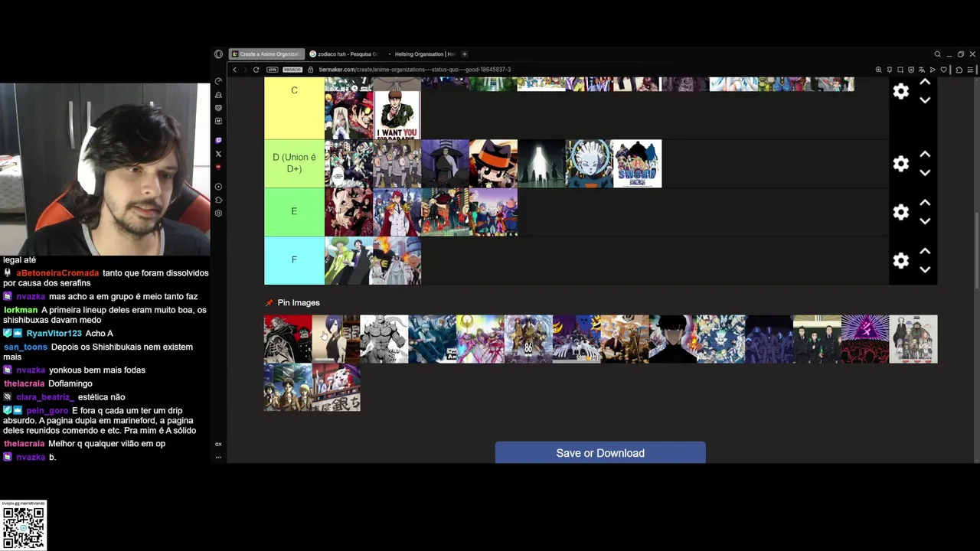Move row D up with arrow
The height and width of the screenshot is (551, 980).
[925, 155]
